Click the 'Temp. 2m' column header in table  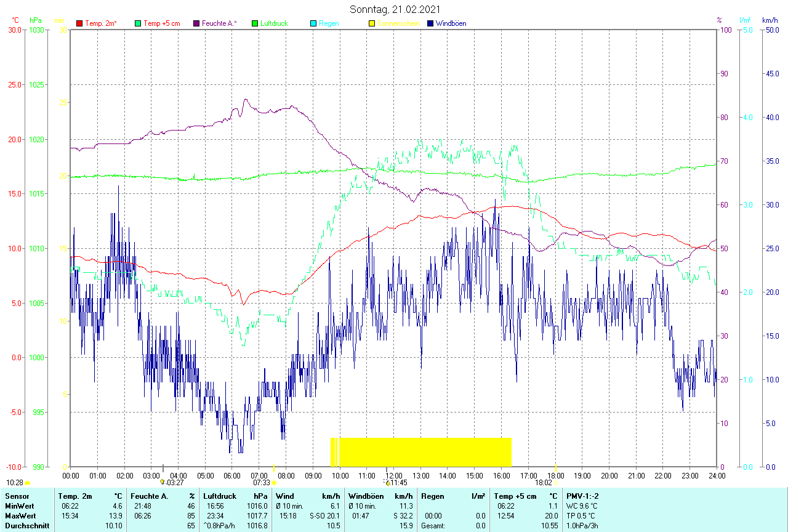[x=75, y=496]
